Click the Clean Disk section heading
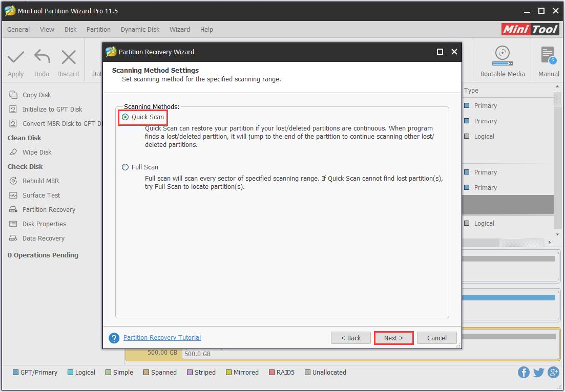This screenshot has width=565, height=392. (x=25, y=138)
